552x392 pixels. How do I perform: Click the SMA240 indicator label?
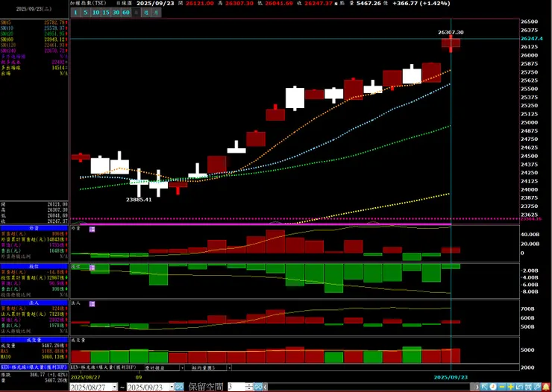(x=8, y=51)
